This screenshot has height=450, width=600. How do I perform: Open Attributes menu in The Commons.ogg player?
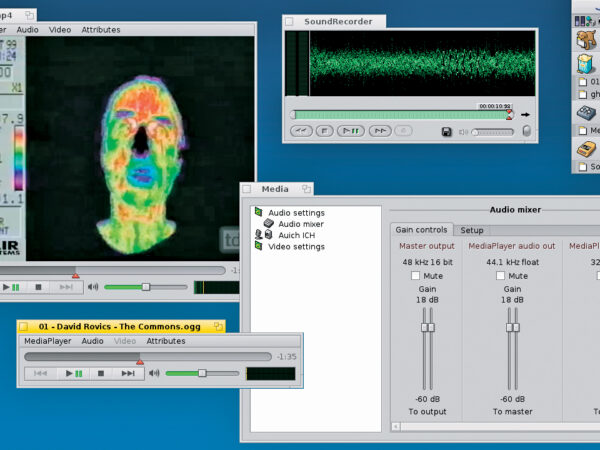tap(166, 341)
